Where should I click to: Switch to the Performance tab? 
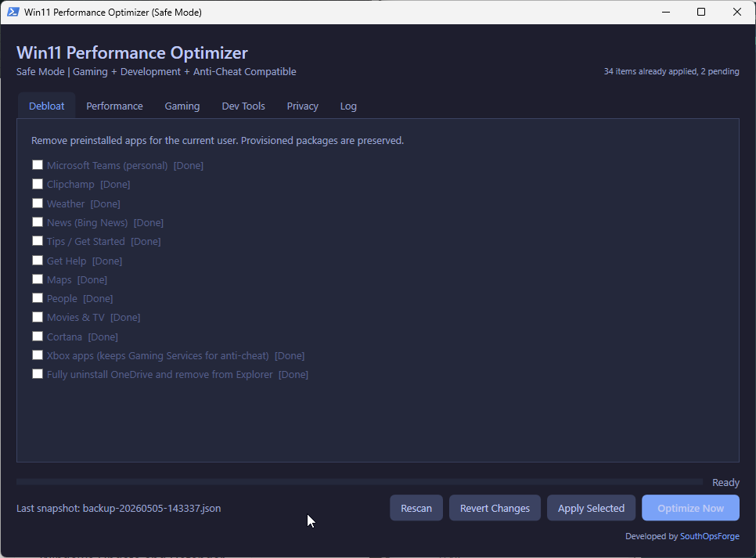[x=114, y=106]
